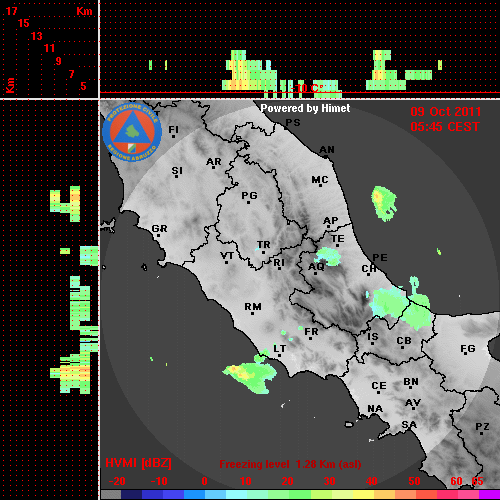Click the AR city label

[214, 162]
